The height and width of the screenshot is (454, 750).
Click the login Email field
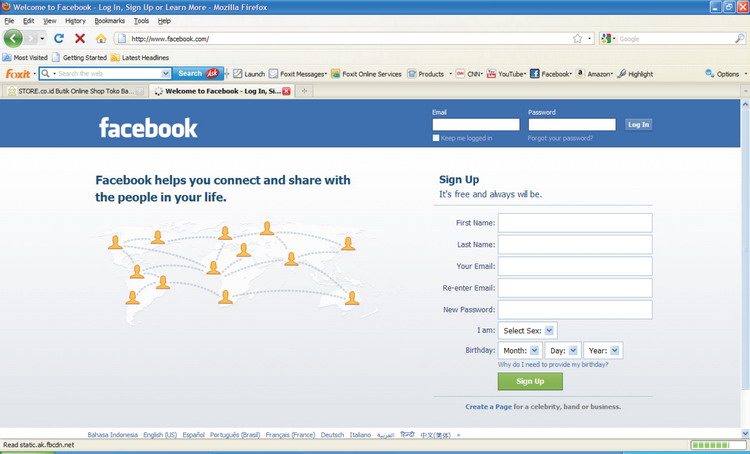[476, 124]
